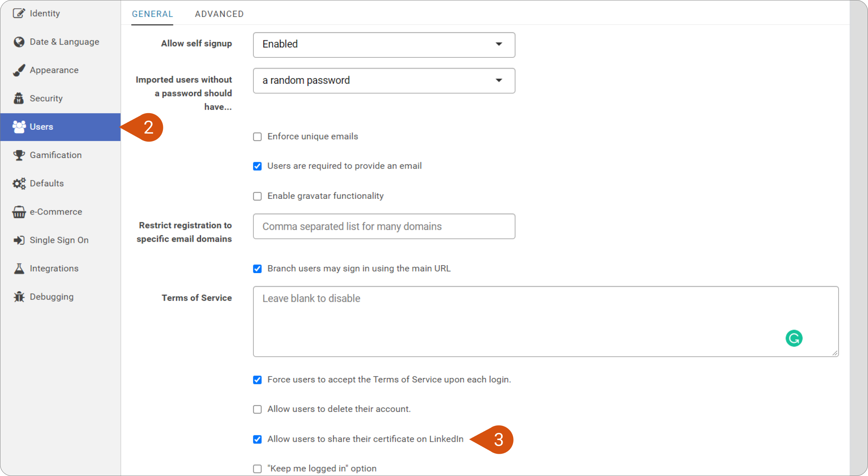Open the e-Commerce basket icon
This screenshot has width=868, height=476.
pos(19,212)
